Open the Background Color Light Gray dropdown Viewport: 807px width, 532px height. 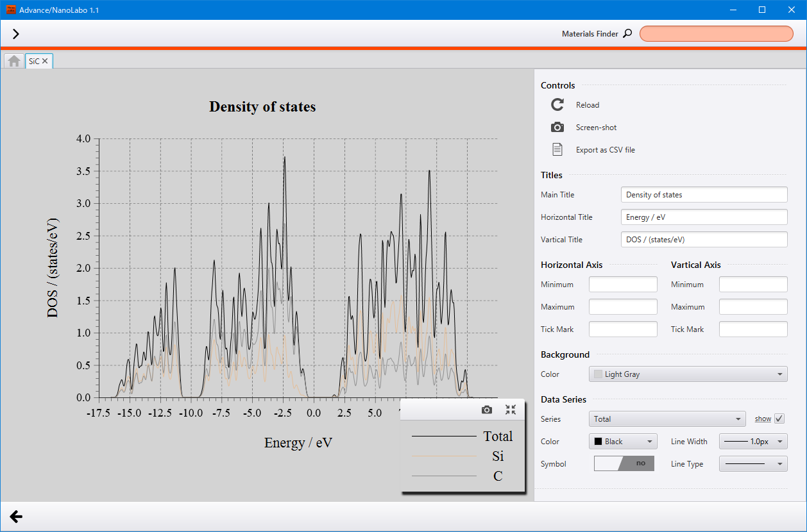[688, 374]
